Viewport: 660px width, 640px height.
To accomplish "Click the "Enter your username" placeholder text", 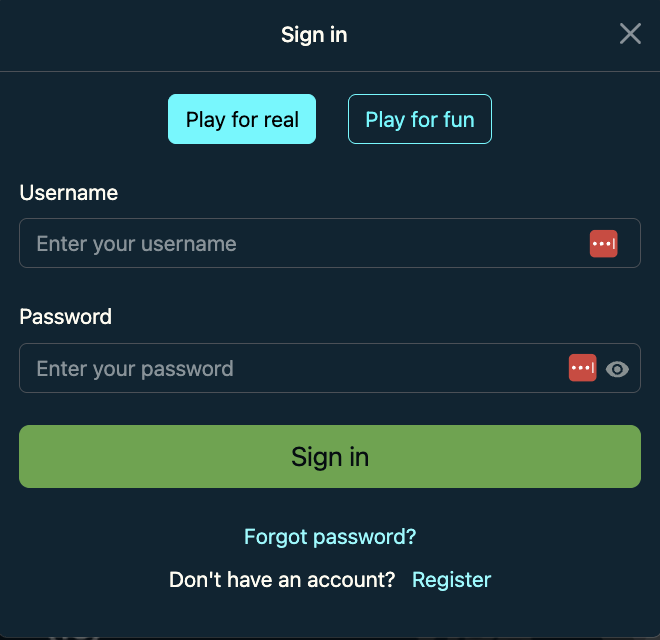I will pos(137,244).
